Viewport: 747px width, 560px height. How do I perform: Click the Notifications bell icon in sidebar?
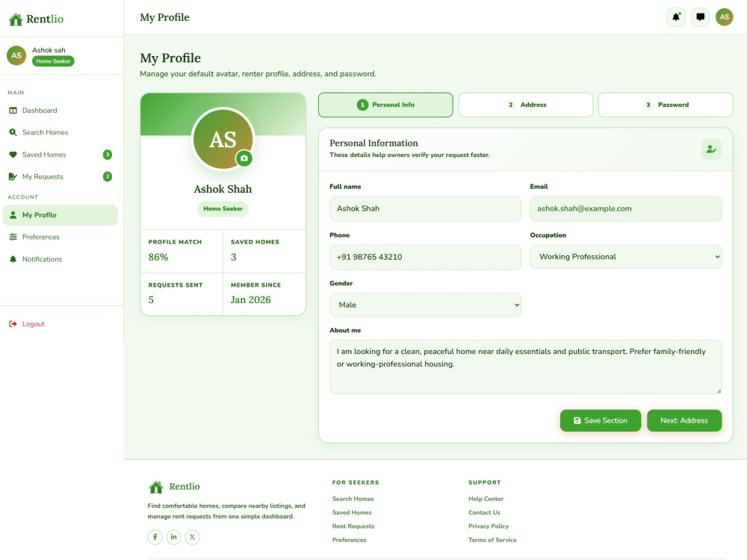pyautogui.click(x=13, y=260)
